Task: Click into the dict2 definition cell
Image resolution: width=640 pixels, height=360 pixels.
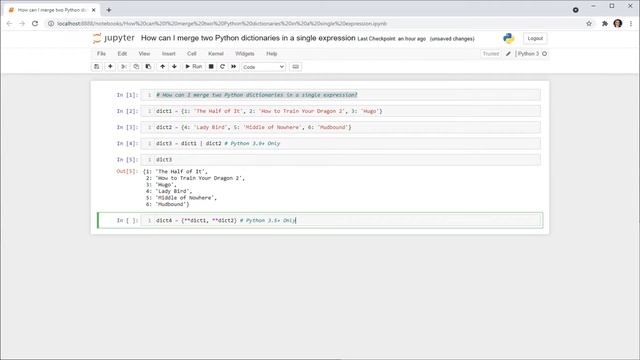Action: pos(340,127)
